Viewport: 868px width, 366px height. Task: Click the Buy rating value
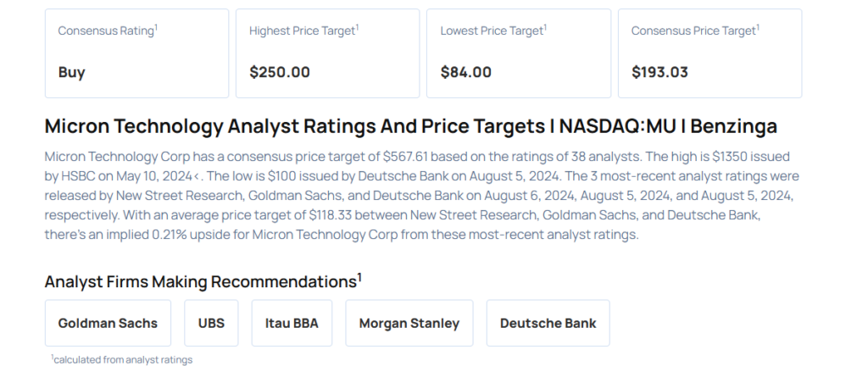72,72
